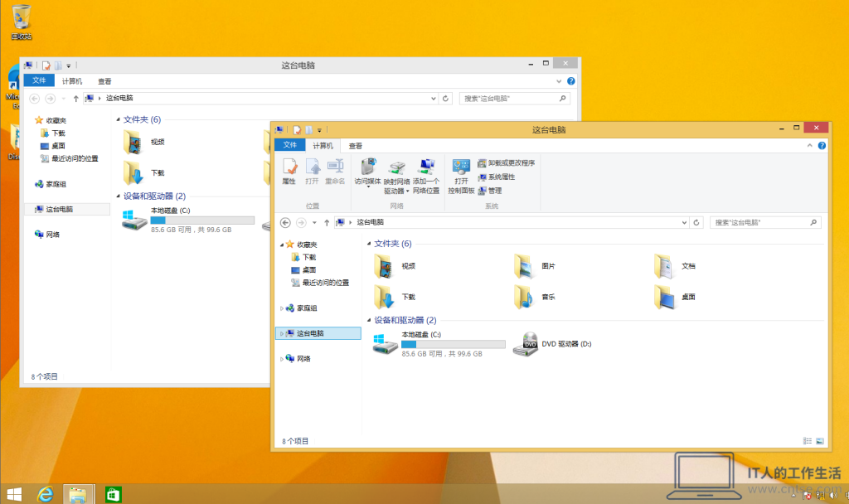Open quick access toolbar dropdown in front window
849x504 pixels.
pyautogui.click(x=319, y=130)
